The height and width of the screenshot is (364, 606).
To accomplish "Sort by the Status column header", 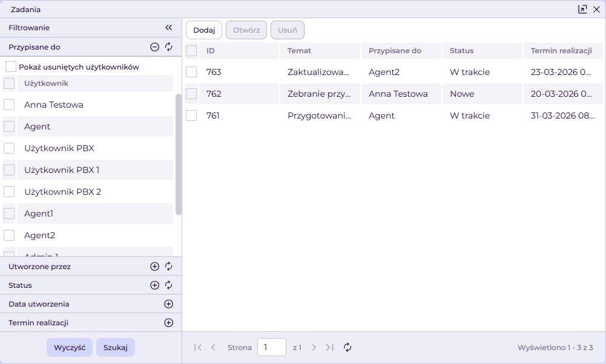I will coord(482,51).
